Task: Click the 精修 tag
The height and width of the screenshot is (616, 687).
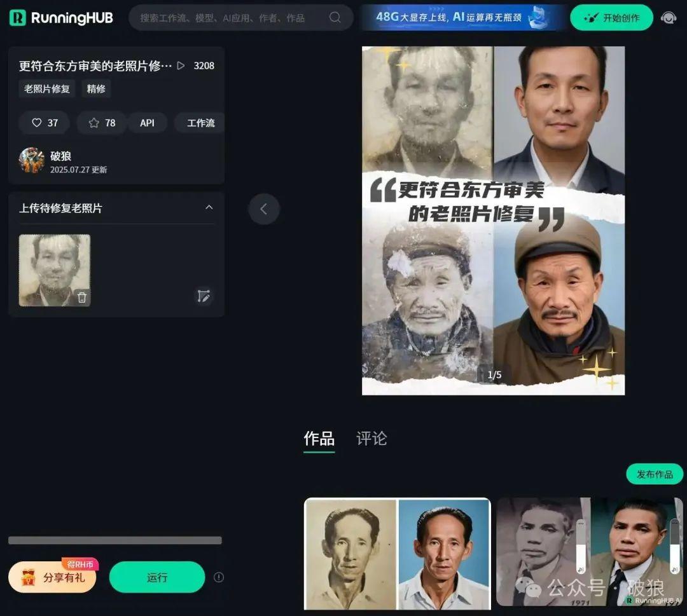Action: pos(95,89)
